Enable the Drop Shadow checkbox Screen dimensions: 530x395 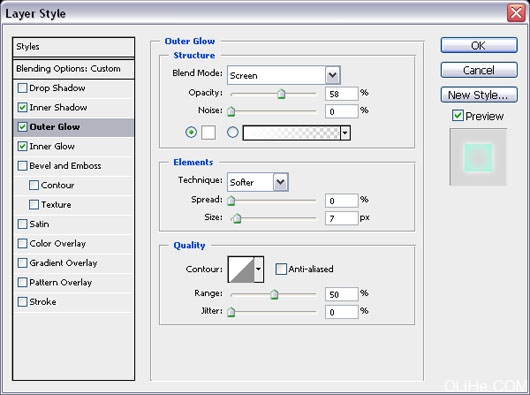[x=22, y=88]
